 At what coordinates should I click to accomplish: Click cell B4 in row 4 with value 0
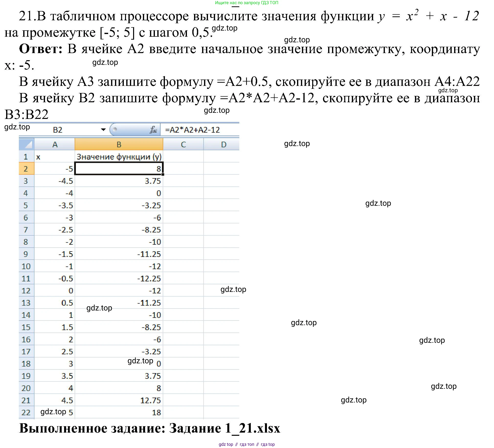pyautogui.click(x=119, y=193)
